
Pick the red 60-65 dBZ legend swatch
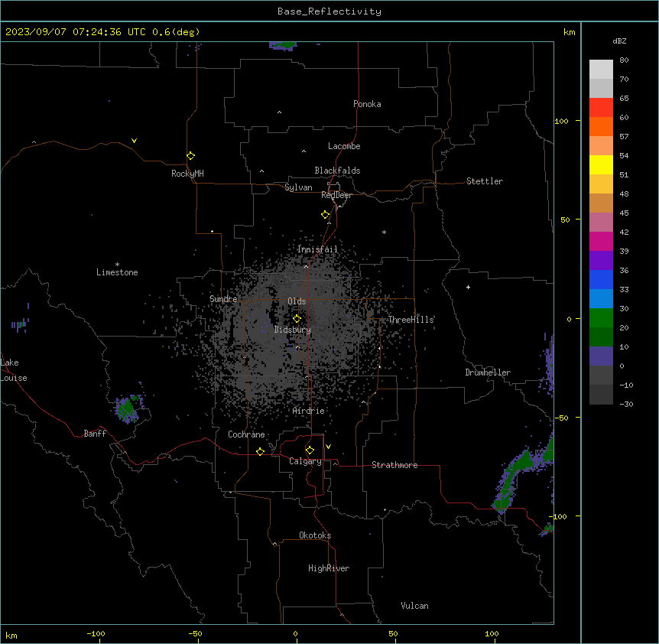click(x=601, y=108)
